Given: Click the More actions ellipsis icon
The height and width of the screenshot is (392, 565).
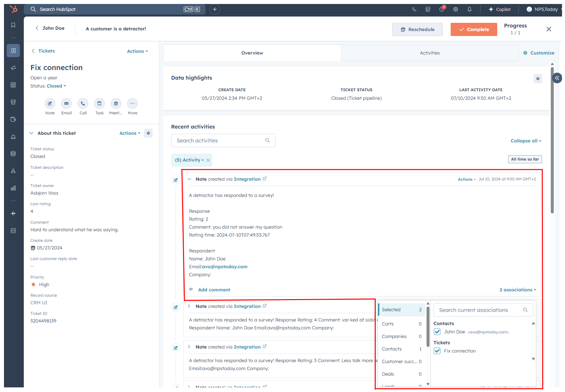Looking at the screenshot, I should tap(132, 103).
